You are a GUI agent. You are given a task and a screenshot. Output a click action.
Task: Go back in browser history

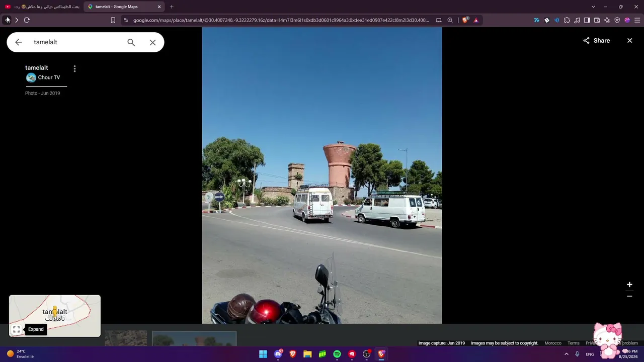point(7,20)
